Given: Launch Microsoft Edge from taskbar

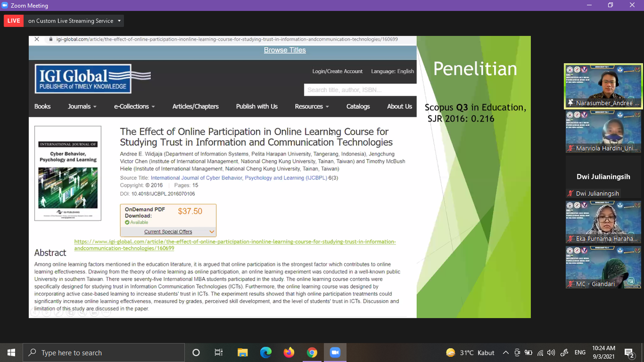Looking at the screenshot, I should point(266,352).
